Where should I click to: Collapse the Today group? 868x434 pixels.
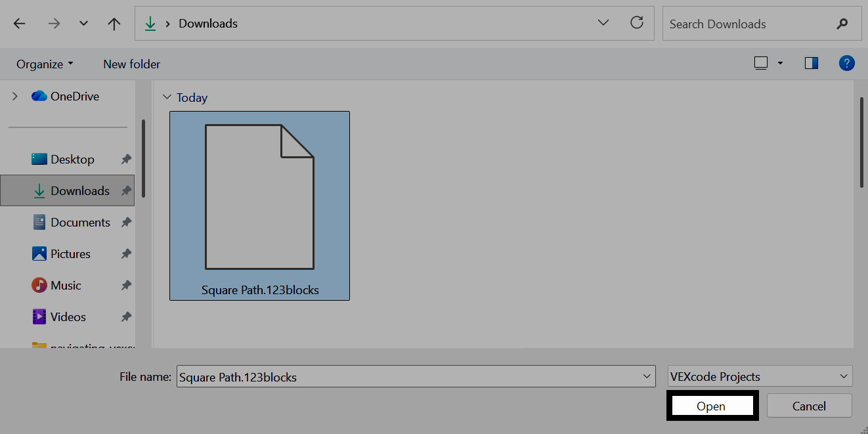click(165, 97)
